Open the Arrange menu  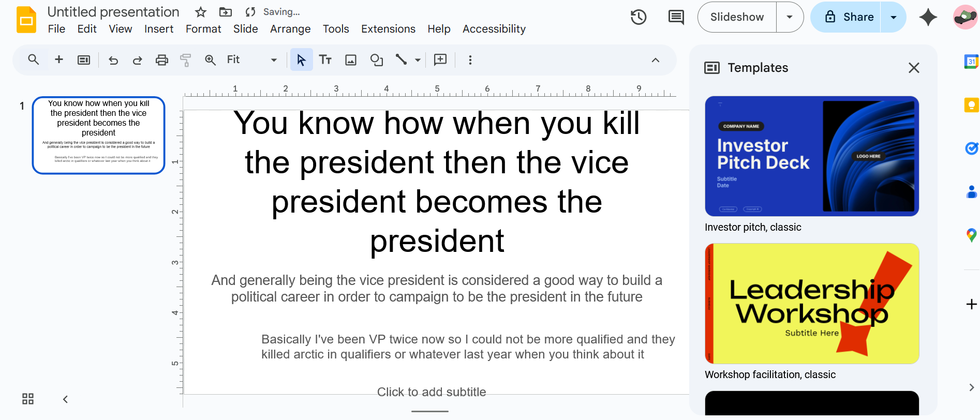coord(290,29)
